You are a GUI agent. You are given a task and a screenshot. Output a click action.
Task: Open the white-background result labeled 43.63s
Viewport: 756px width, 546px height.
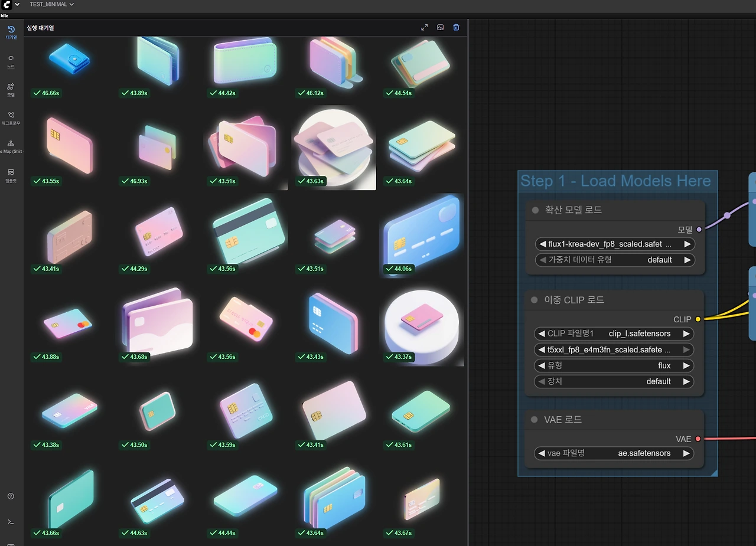[333, 148]
